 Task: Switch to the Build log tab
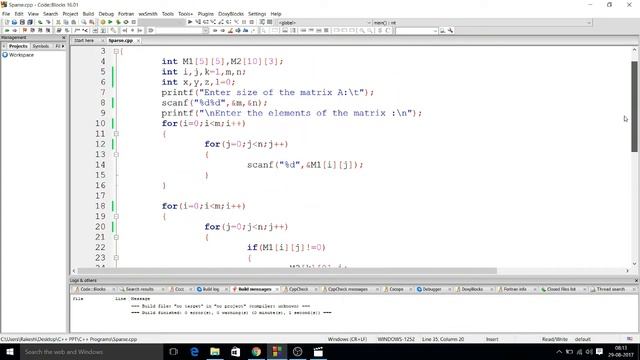click(x=211, y=289)
